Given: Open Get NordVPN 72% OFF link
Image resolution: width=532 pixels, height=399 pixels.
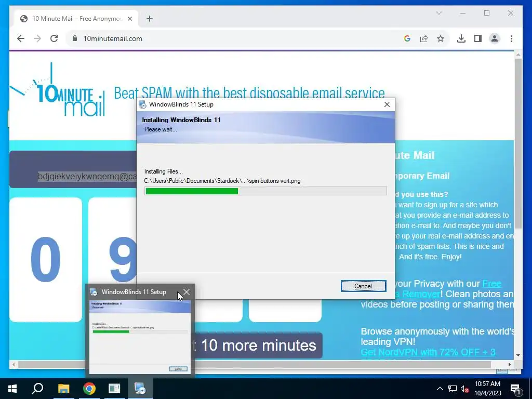Looking at the screenshot, I should 428,352.
